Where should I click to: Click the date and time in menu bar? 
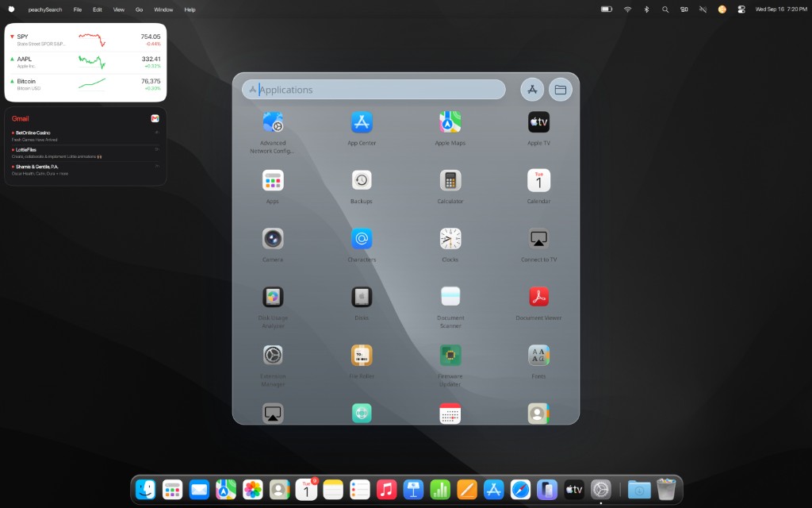(781, 10)
